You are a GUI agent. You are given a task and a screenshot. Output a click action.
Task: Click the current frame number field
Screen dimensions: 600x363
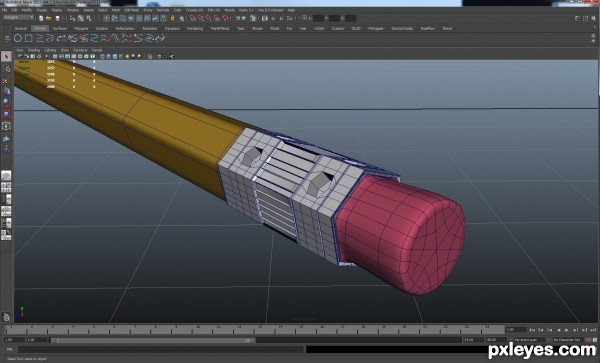pos(515,329)
